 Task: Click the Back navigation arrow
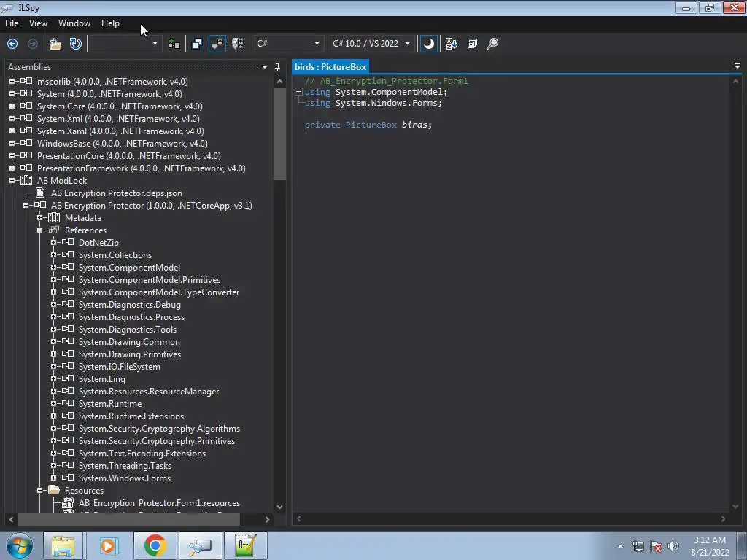pyautogui.click(x=12, y=44)
